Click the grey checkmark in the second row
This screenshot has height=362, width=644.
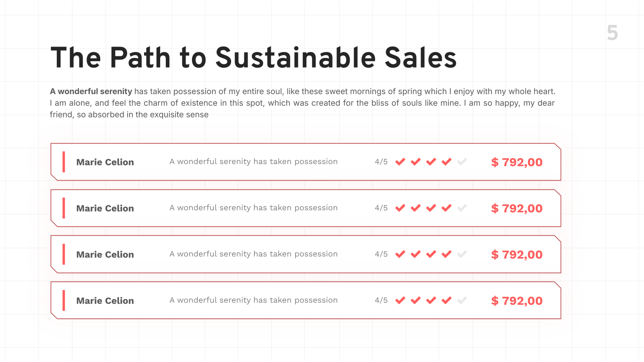462,208
